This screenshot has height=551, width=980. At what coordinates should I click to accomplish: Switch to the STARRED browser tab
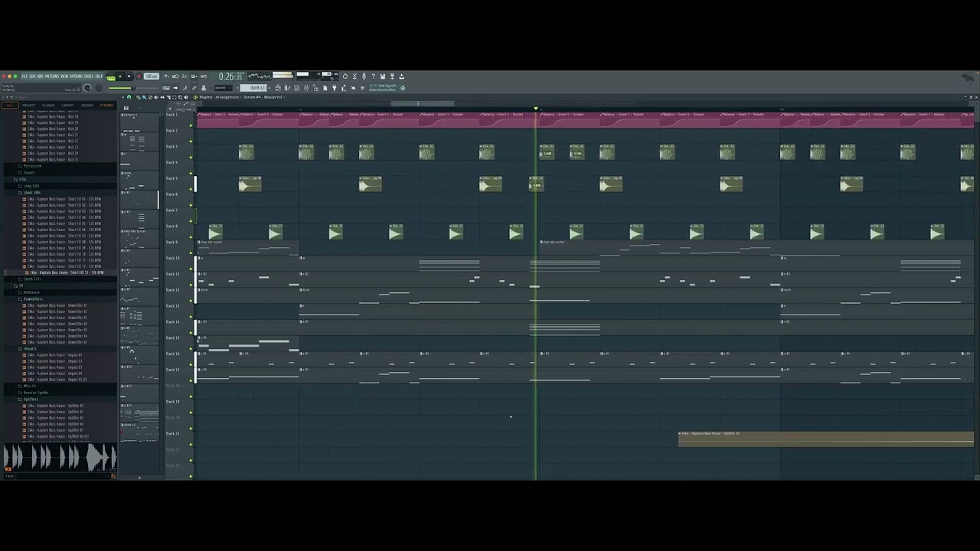[106, 105]
